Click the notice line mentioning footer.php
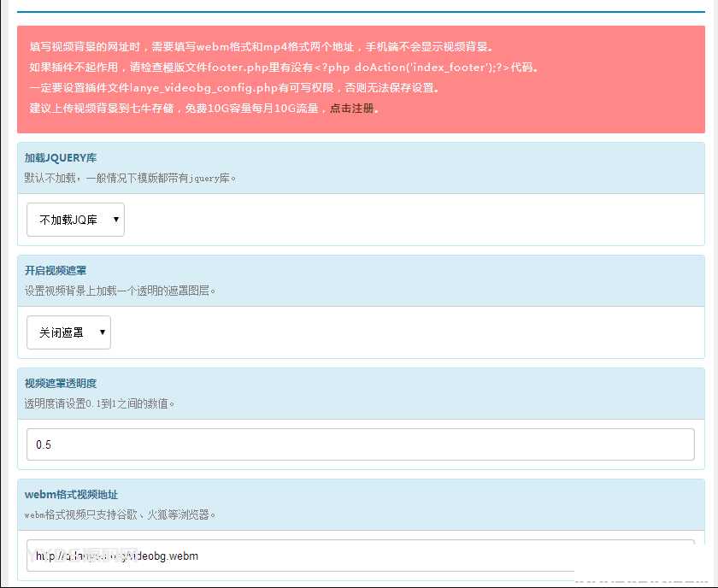 click(284, 68)
